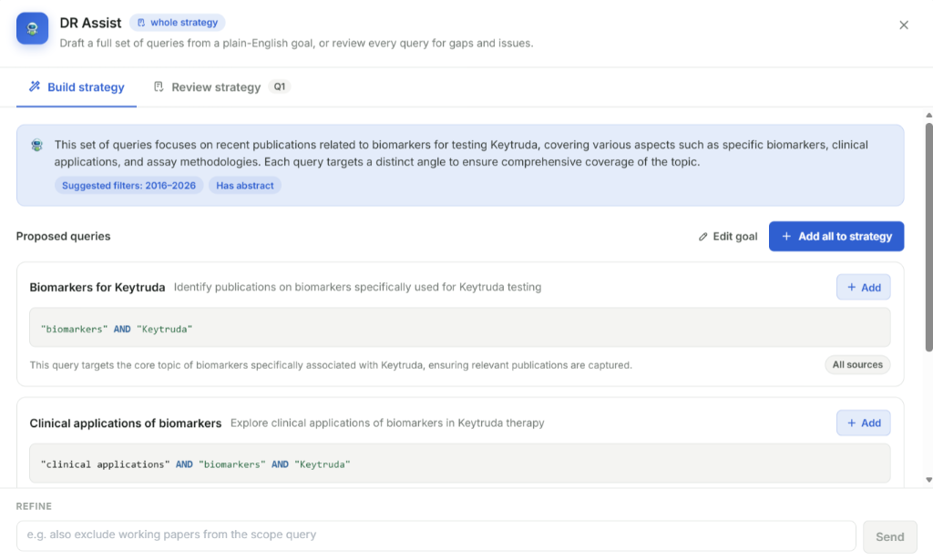Click Add all to strategy button
The height and width of the screenshot is (560, 933).
tap(836, 237)
